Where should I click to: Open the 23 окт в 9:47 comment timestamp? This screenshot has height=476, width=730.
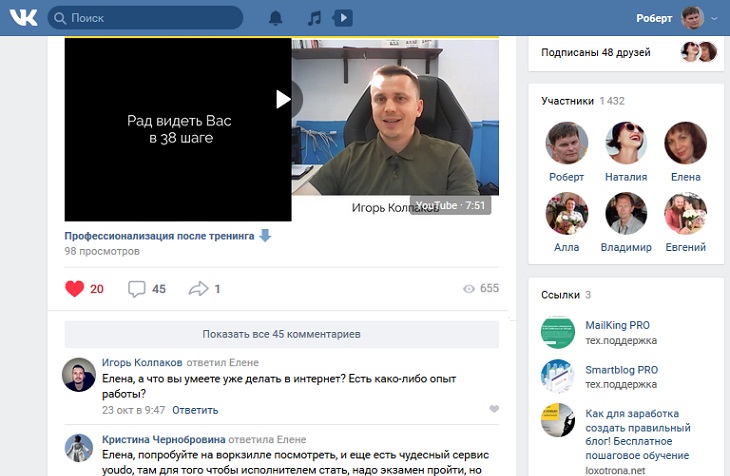tap(134, 410)
